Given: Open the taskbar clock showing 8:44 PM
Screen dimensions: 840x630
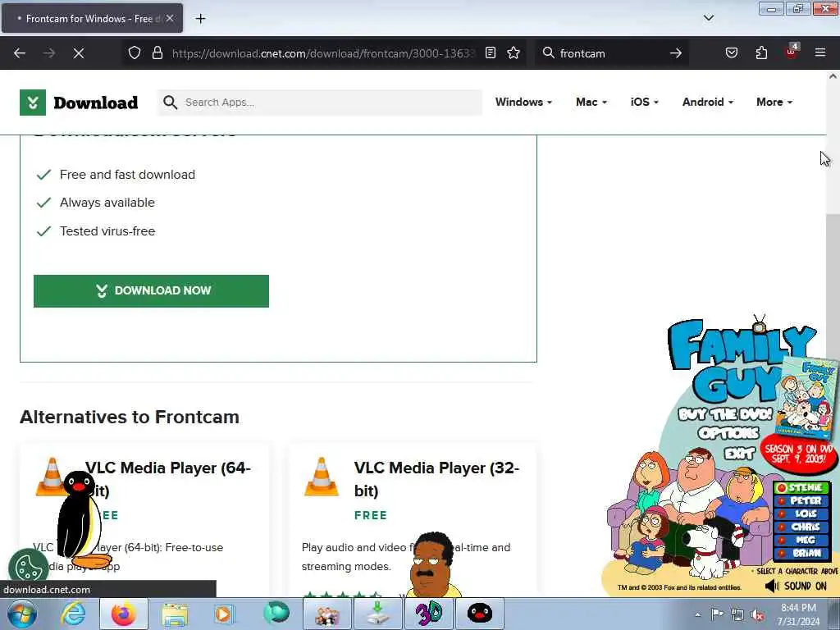Looking at the screenshot, I should click(x=798, y=614).
